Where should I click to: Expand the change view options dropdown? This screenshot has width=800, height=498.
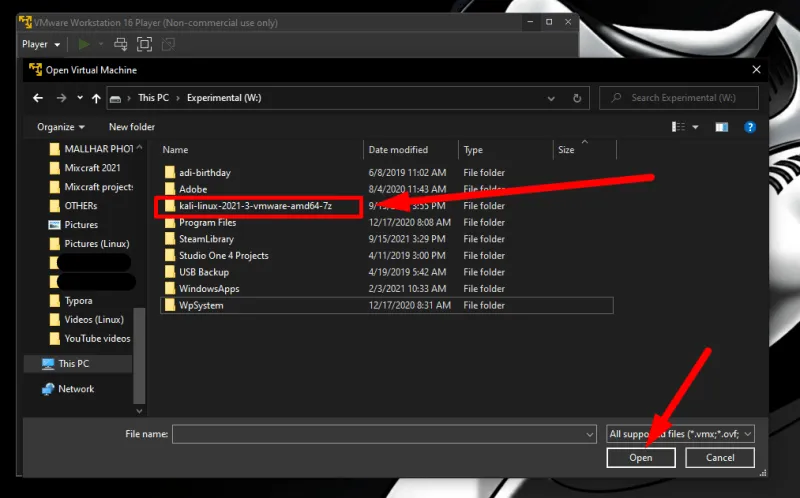point(697,127)
